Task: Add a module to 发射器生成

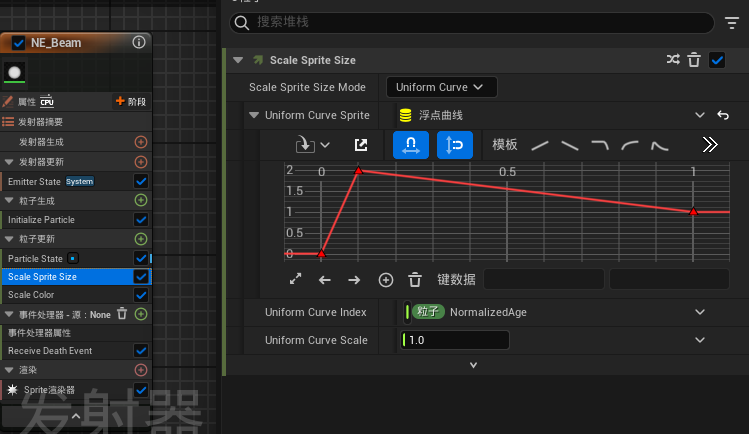Action: pyautogui.click(x=141, y=142)
